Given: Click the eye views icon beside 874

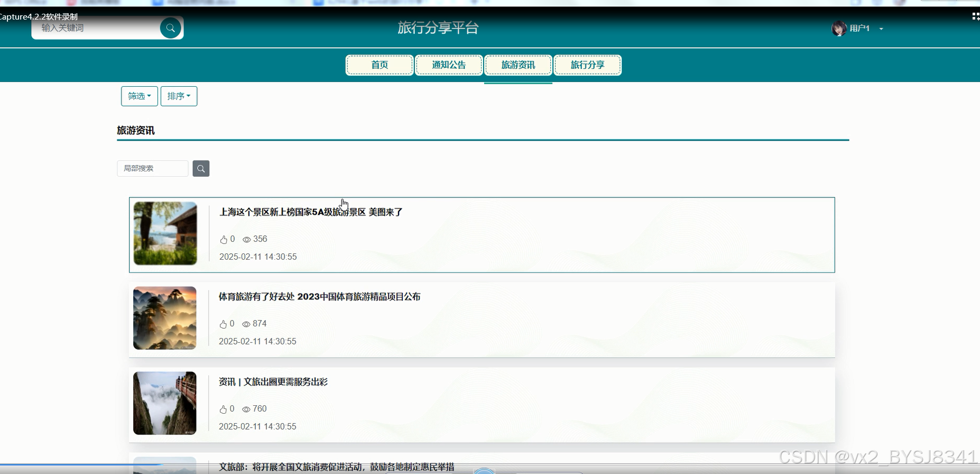Looking at the screenshot, I should tap(246, 324).
